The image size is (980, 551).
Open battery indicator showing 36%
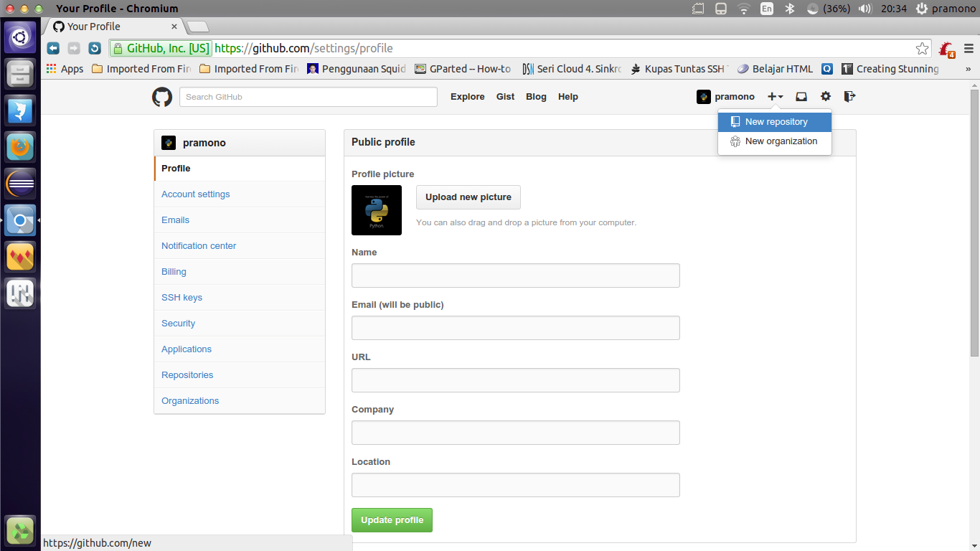[x=829, y=9]
